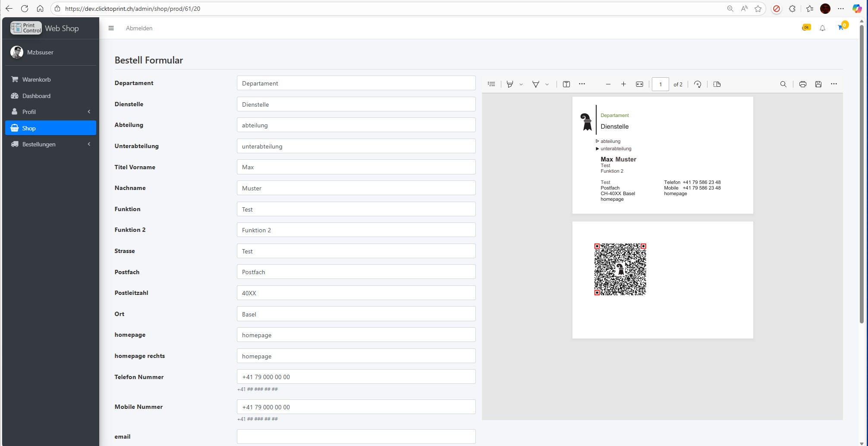Switch language via the de badge

[806, 28]
